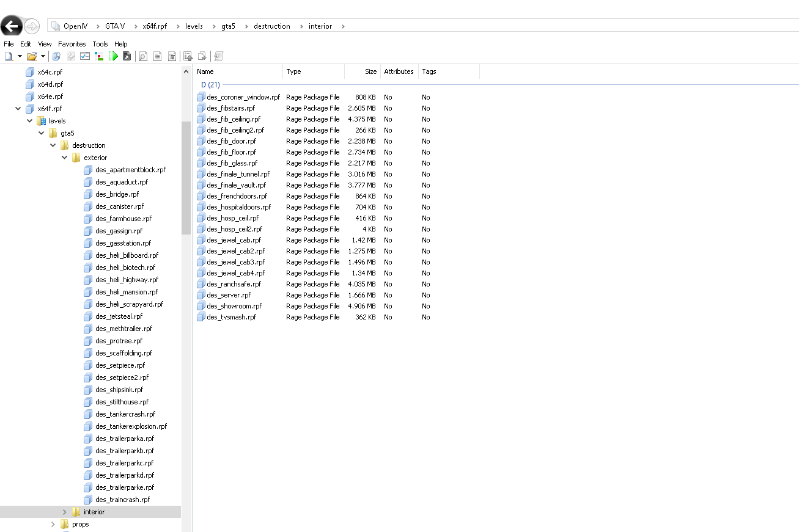799x532 pixels.
Task: Open the Favorites menu
Action: point(72,43)
